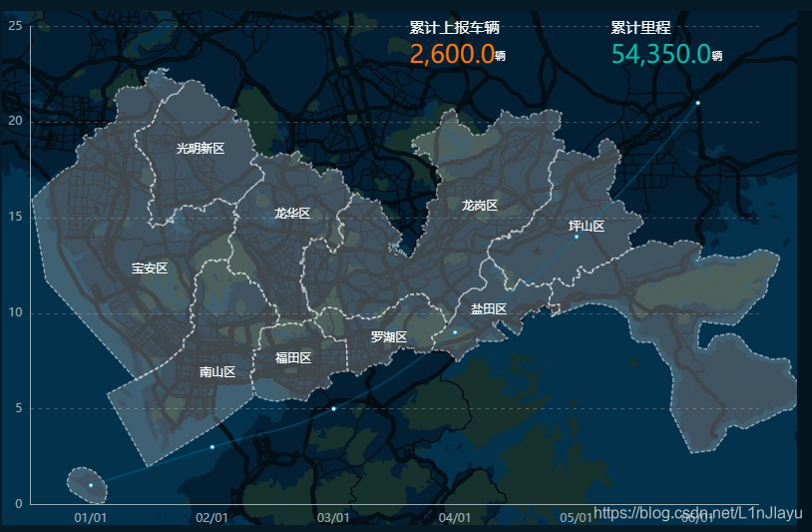
Task: Click the 累计里程 heading
Action: 640,28
